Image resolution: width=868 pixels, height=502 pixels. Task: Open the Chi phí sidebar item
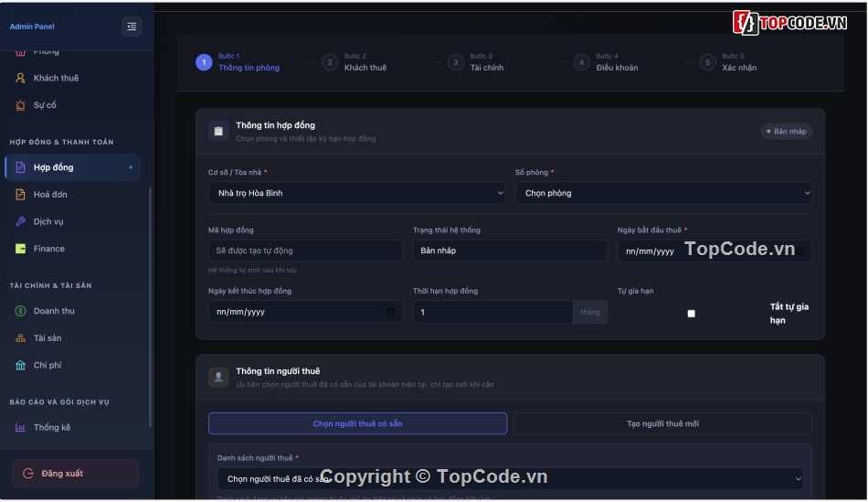[x=72, y=365]
